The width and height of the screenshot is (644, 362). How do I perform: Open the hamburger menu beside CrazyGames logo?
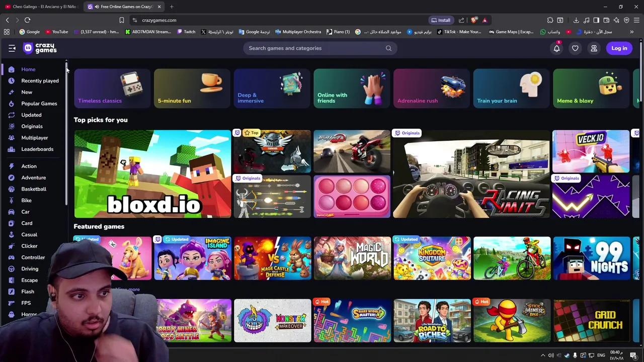(12, 48)
